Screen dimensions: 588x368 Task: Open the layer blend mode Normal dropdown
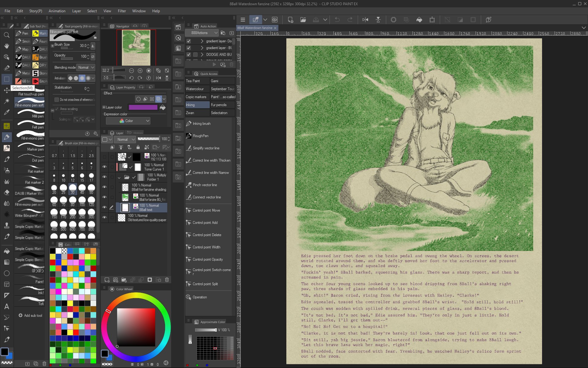click(125, 140)
